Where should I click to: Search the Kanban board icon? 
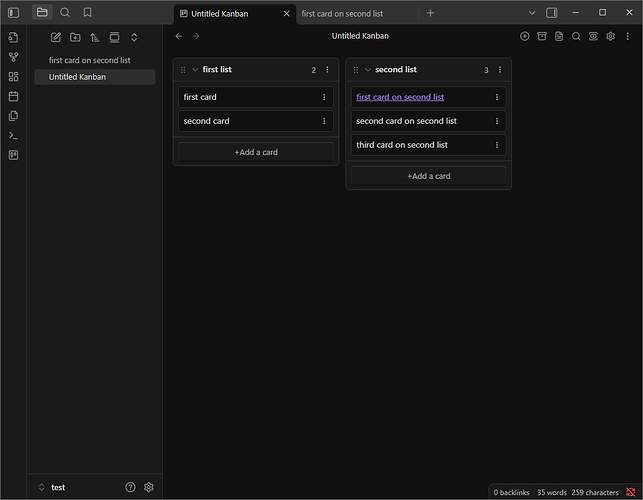pos(576,37)
